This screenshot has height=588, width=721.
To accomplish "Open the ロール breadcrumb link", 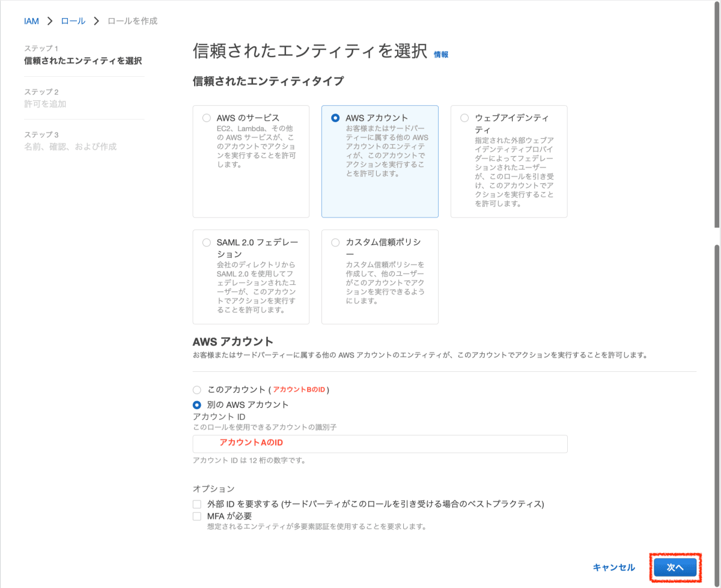I will (x=73, y=20).
